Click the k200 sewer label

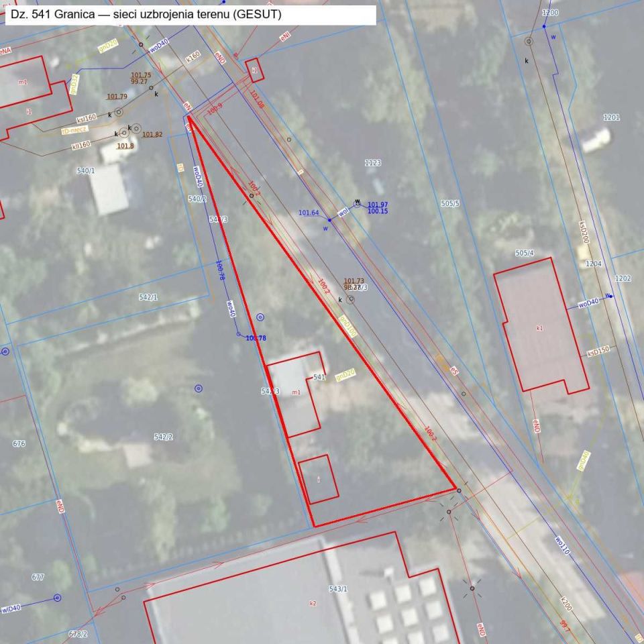pyautogui.click(x=566, y=603)
